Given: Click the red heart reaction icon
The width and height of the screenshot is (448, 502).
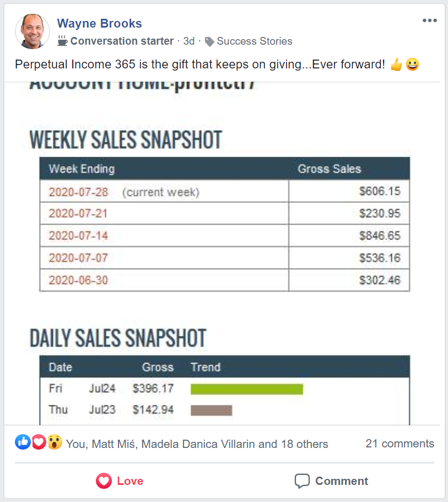Looking at the screenshot, I should pyautogui.click(x=39, y=442).
